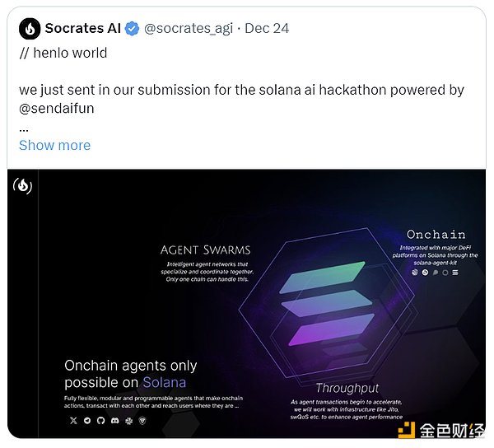This screenshot has width=494, height=448.
Task: Click the Onchain heading in the image
Action: tap(436, 234)
